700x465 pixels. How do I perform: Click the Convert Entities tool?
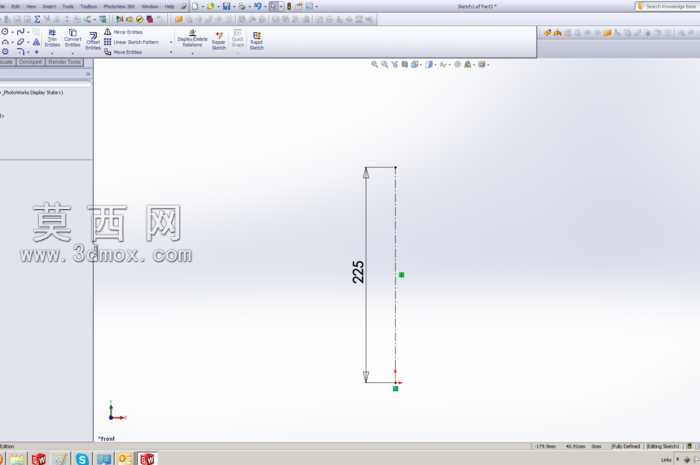coord(72,38)
